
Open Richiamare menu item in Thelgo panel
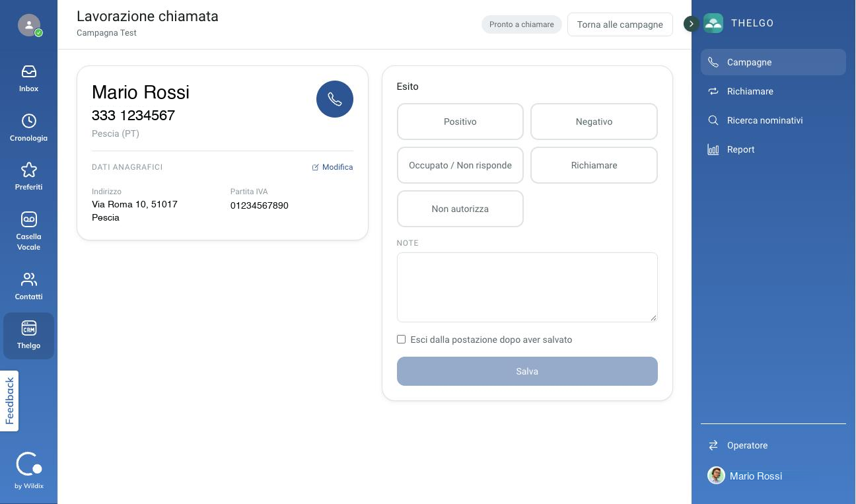[773, 91]
